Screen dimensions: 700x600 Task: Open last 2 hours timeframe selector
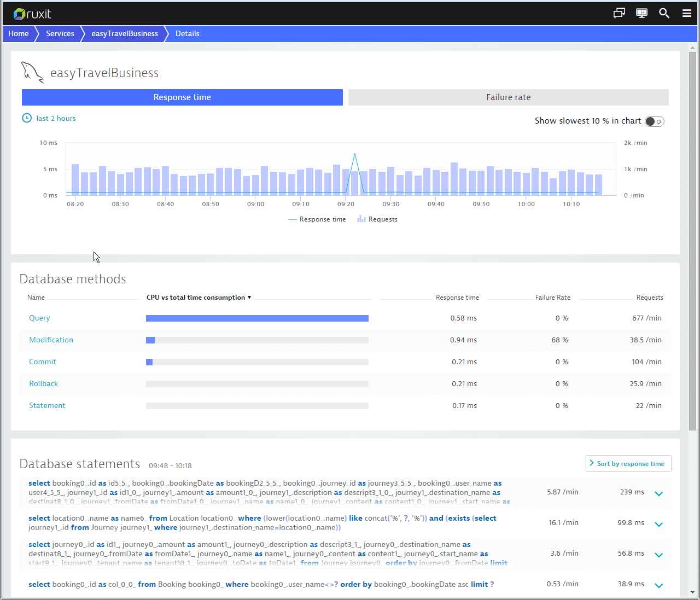56,118
